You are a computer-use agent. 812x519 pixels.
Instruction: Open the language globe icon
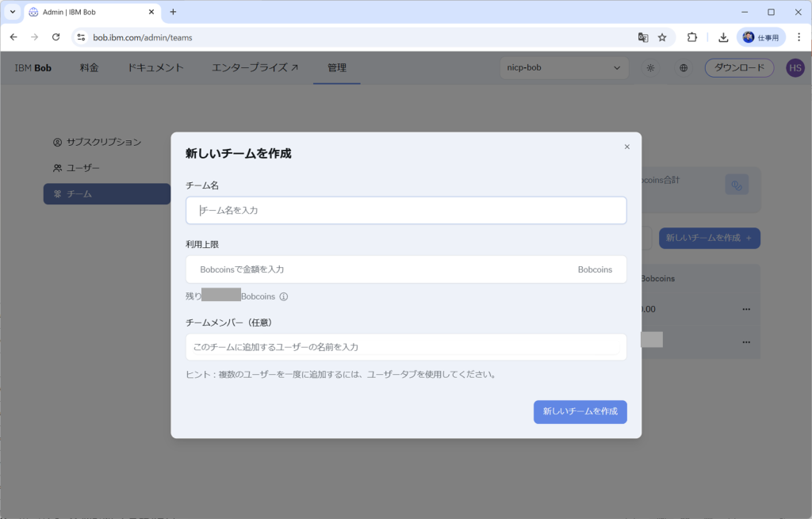click(x=684, y=68)
